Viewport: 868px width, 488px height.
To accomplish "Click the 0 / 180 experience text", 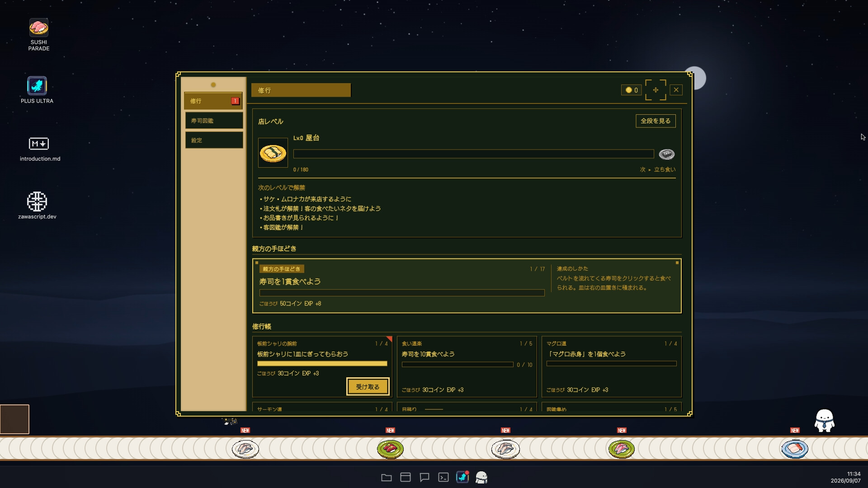I will point(301,170).
